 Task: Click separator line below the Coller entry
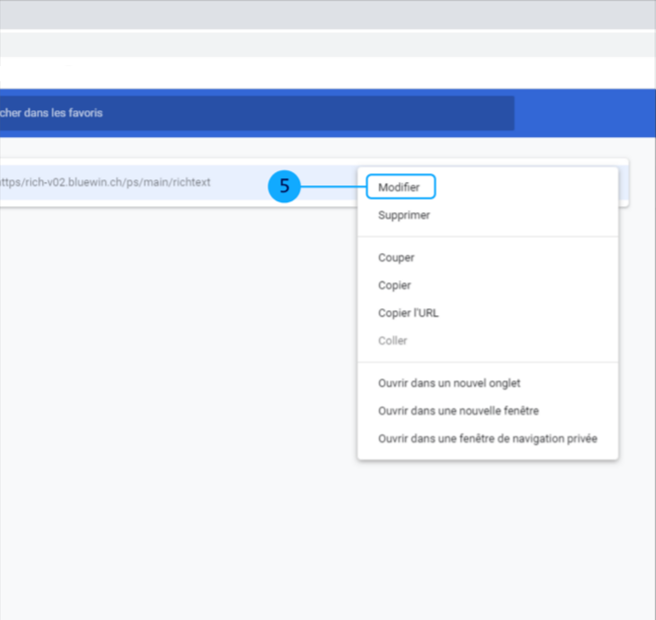[487, 362]
